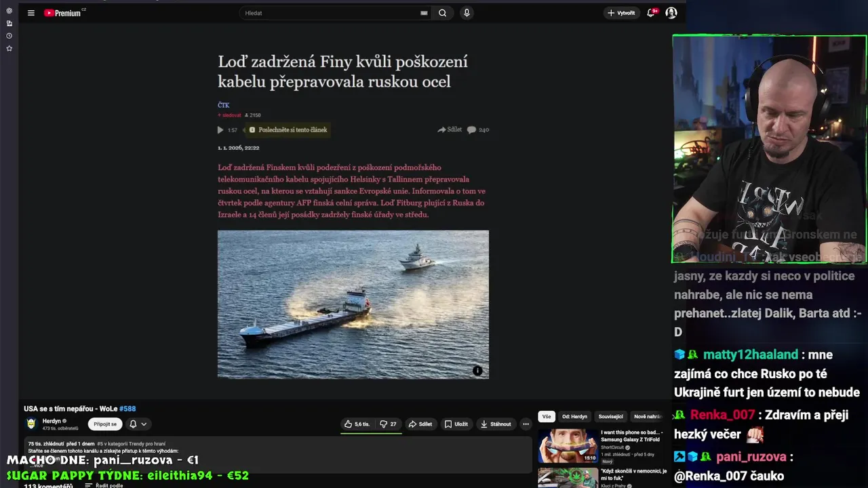Expand notification options chevron next to bell

(x=144, y=424)
